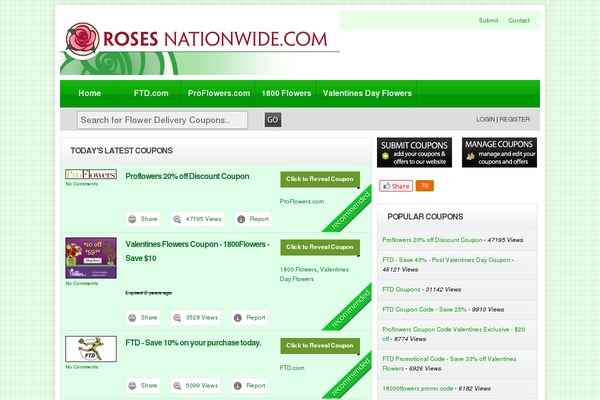Click the Submit Coupons banner button
600x400 pixels.
[x=414, y=152]
